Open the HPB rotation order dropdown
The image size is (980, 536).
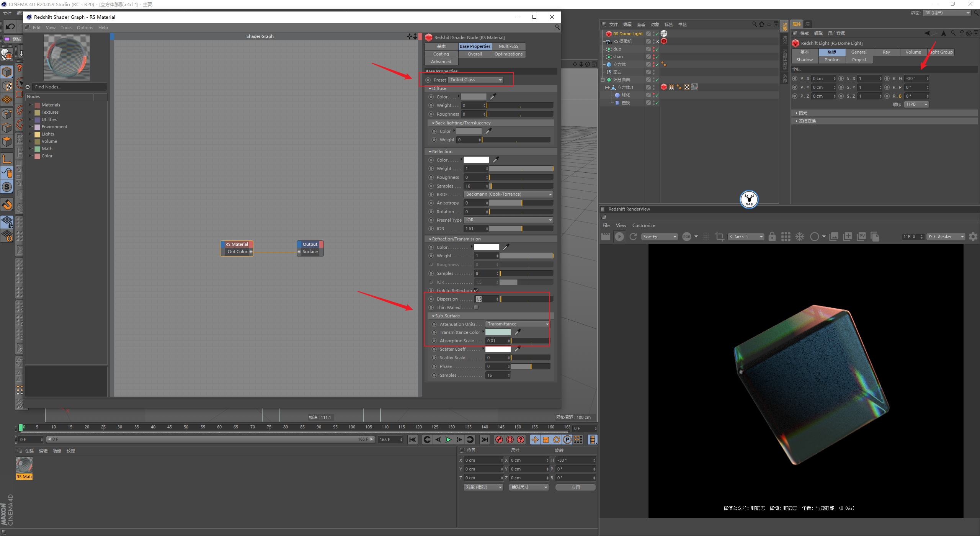(x=916, y=104)
